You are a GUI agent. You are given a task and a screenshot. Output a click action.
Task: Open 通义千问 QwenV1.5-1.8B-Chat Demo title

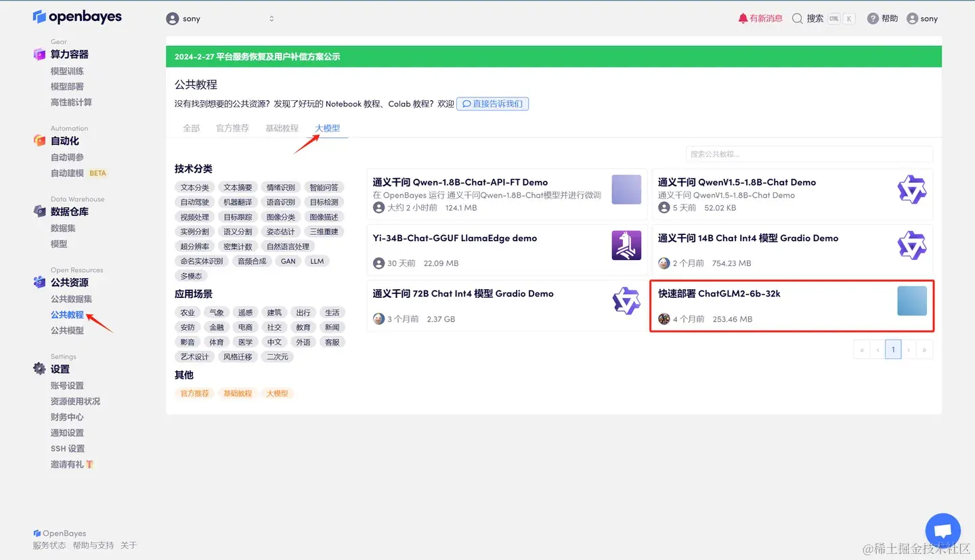(737, 182)
